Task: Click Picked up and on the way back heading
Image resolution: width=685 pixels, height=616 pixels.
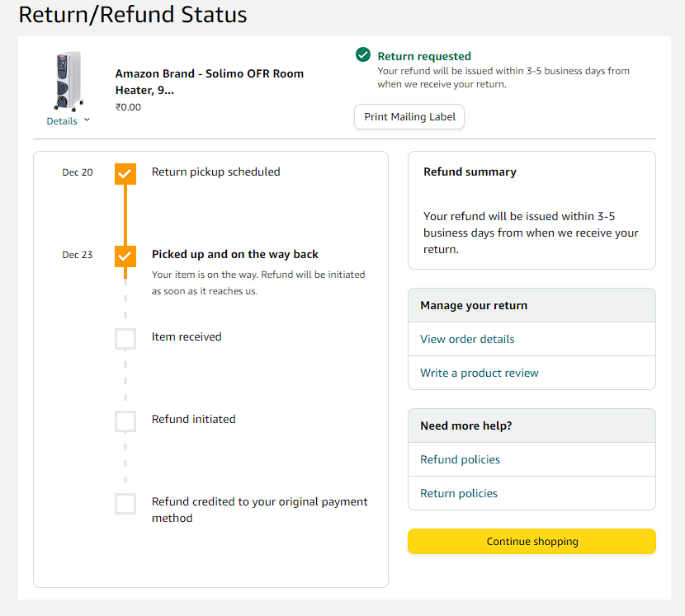Action: [x=235, y=255]
